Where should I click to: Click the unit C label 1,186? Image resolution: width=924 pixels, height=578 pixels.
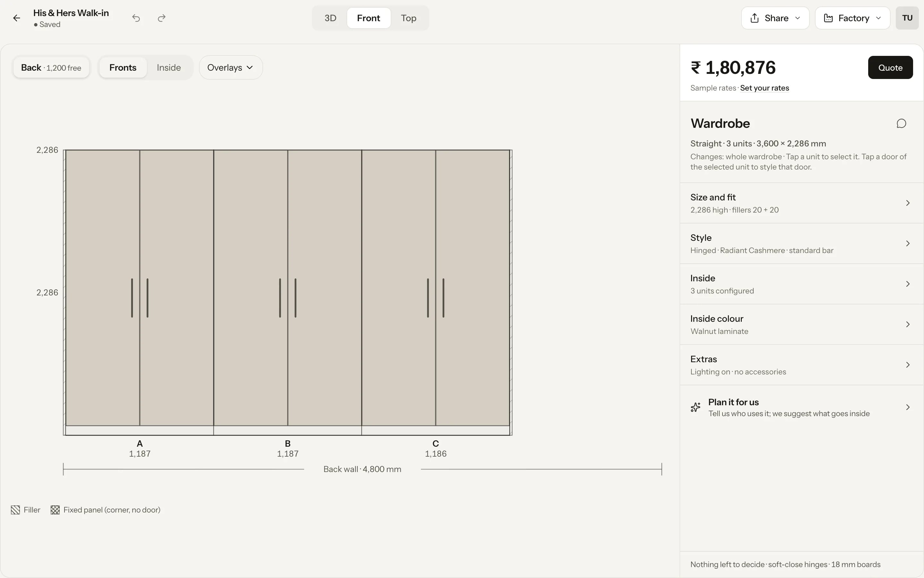[436, 454]
